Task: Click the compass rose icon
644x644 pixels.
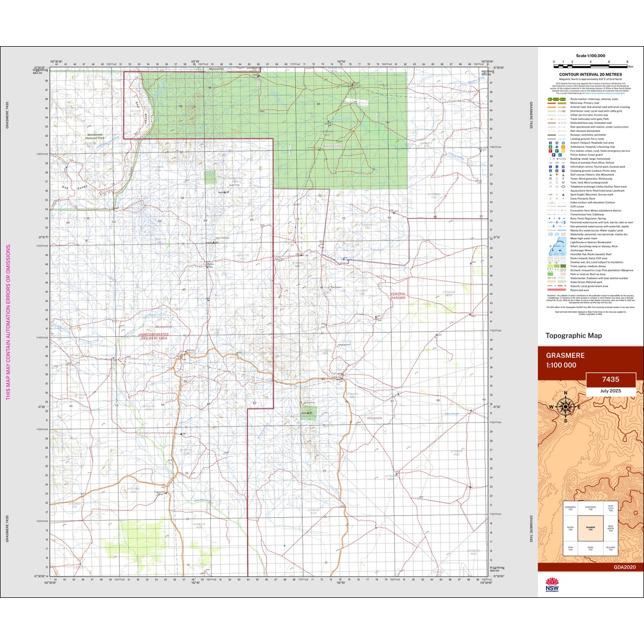Action: [565, 407]
